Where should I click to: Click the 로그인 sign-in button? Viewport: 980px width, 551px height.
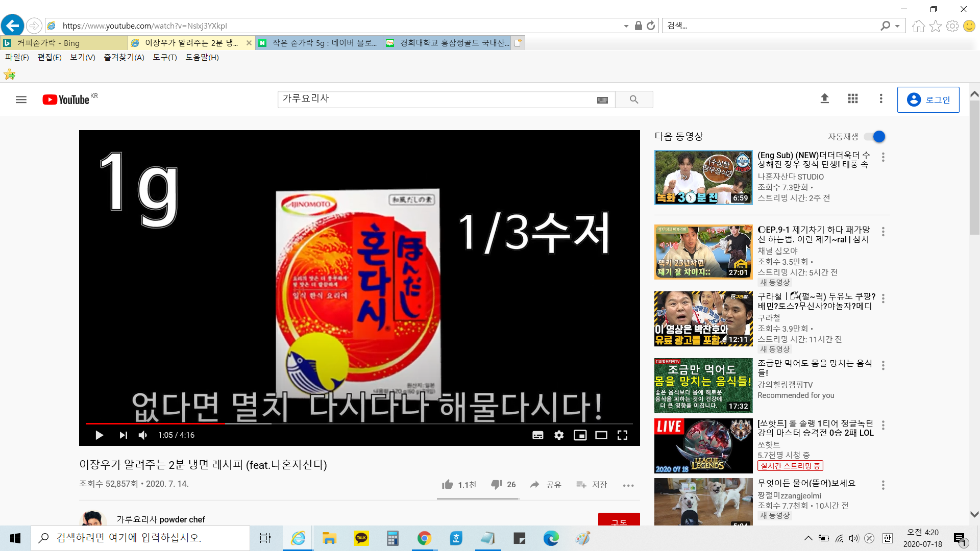click(x=928, y=99)
